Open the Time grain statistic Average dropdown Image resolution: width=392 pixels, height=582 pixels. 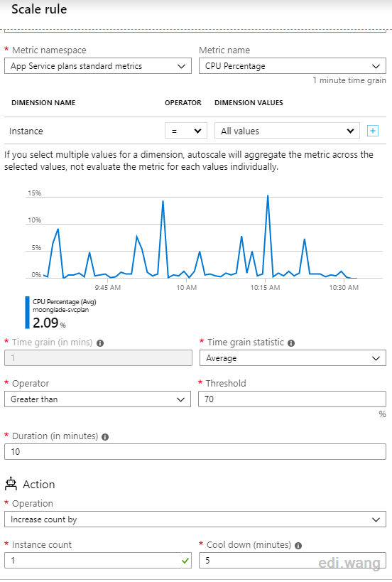pos(293,358)
